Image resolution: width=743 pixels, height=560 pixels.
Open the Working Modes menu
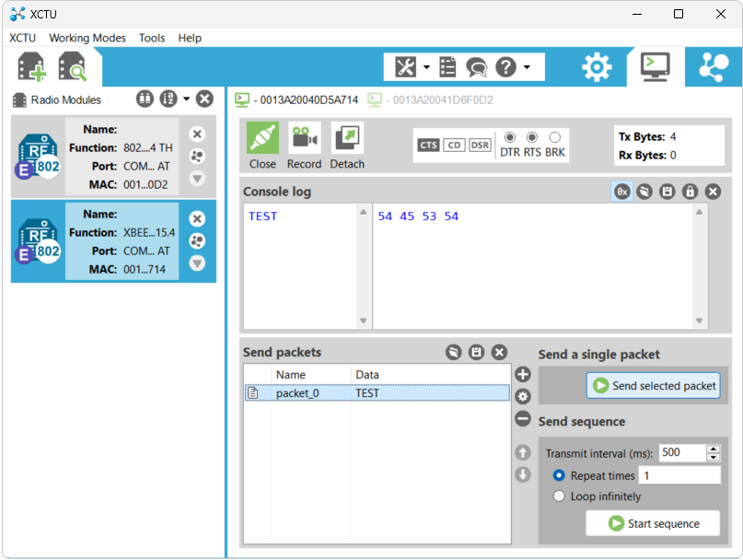(x=87, y=38)
